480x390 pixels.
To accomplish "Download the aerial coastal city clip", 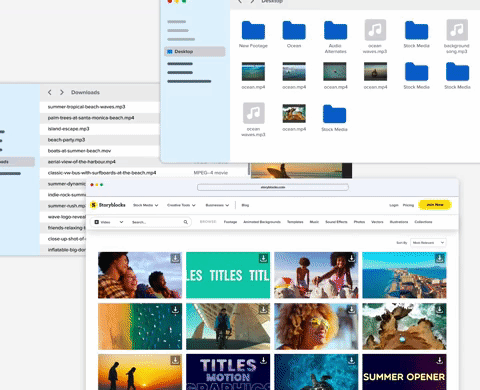I will [440, 258].
